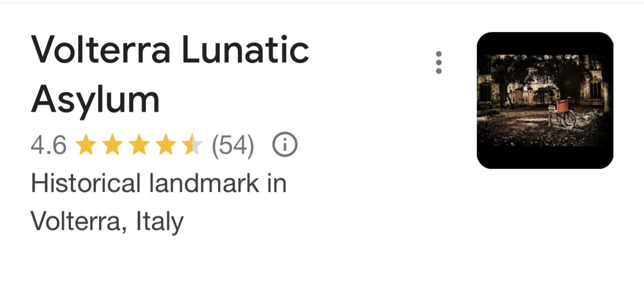The width and height of the screenshot is (644, 285).
Task: Open the asylum photo thumbnail
Action: (x=544, y=100)
